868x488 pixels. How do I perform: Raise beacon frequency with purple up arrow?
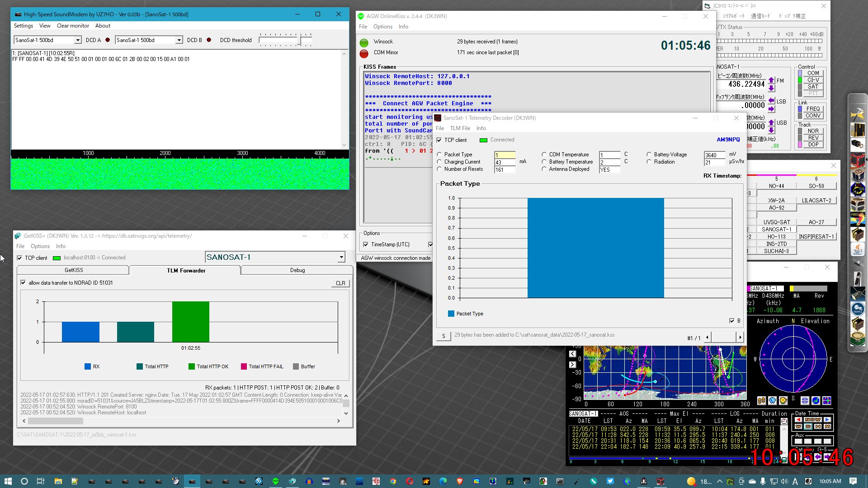point(771,80)
